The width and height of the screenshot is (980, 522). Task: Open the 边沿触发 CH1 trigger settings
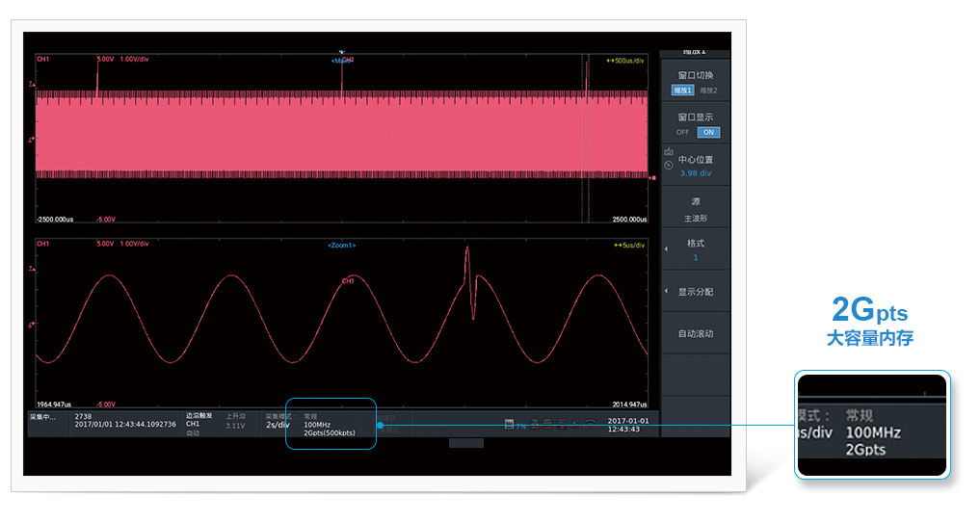click(x=199, y=423)
